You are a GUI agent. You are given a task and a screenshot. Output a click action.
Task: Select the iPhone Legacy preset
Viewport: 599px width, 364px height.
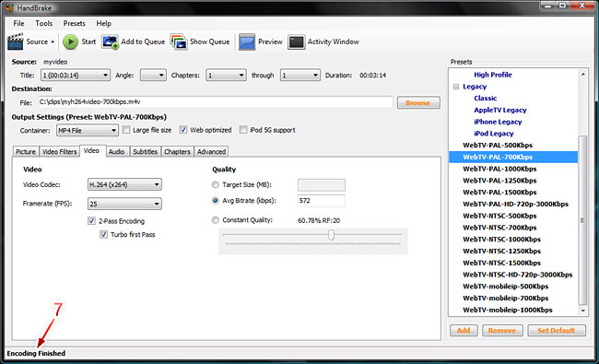(498, 122)
